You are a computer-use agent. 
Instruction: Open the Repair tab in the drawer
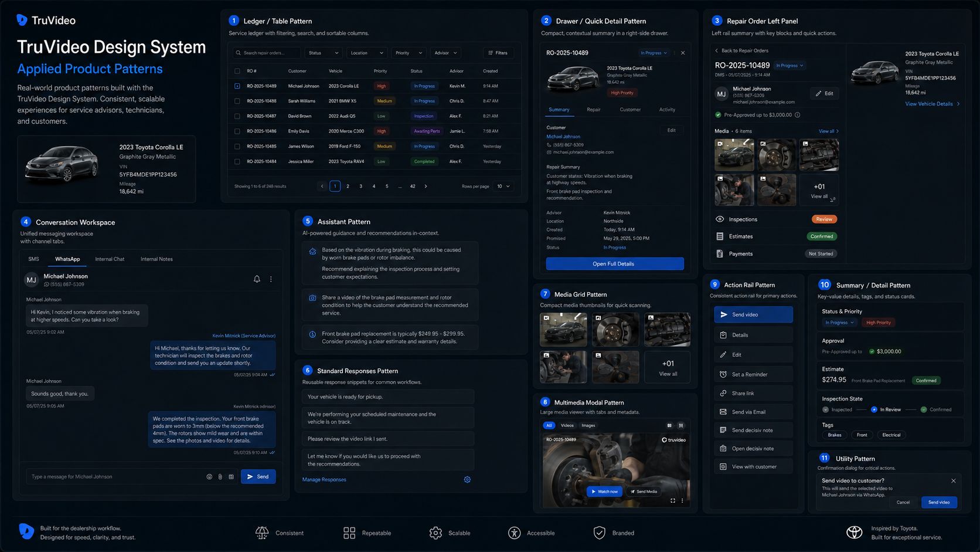pyautogui.click(x=594, y=110)
